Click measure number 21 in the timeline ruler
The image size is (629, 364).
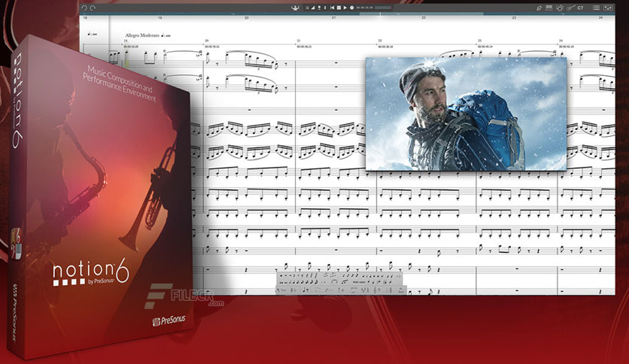pos(333,18)
